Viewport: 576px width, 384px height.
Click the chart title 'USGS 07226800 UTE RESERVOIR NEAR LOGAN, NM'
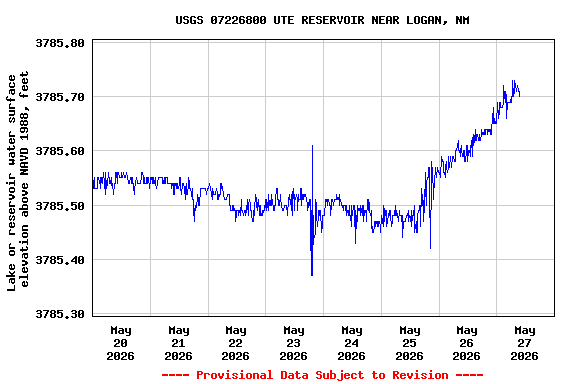tap(322, 20)
